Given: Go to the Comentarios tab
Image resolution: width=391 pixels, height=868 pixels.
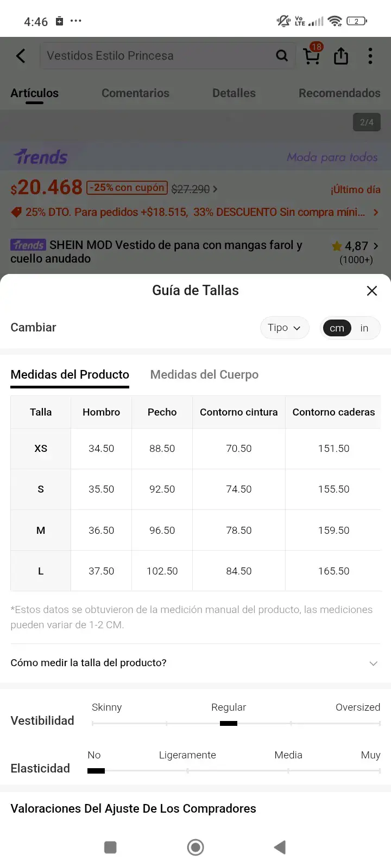Looking at the screenshot, I should click(135, 93).
